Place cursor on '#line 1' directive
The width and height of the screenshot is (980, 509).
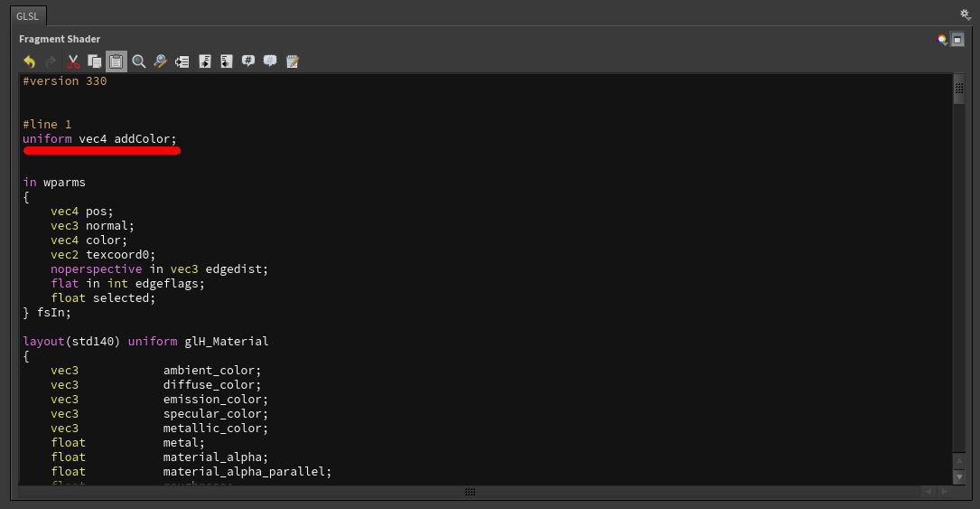coord(48,125)
